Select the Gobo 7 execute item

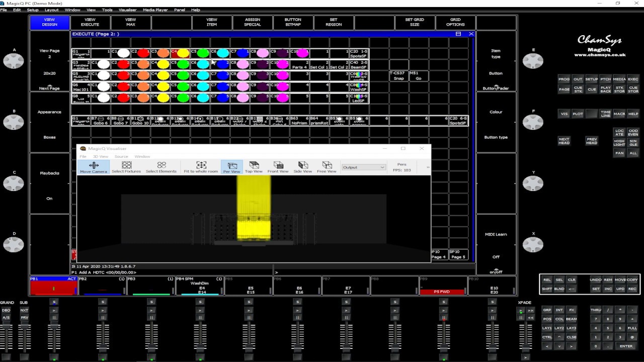tap(120, 121)
